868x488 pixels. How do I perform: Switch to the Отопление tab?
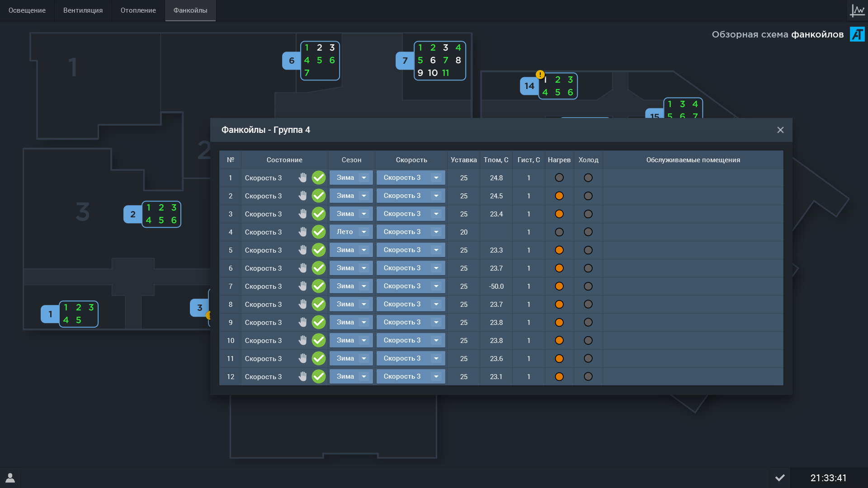tap(138, 10)
